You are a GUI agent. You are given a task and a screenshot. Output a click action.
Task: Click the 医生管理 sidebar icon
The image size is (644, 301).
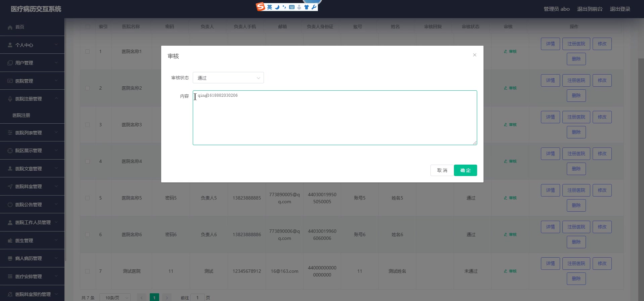[x=10, y=241]
